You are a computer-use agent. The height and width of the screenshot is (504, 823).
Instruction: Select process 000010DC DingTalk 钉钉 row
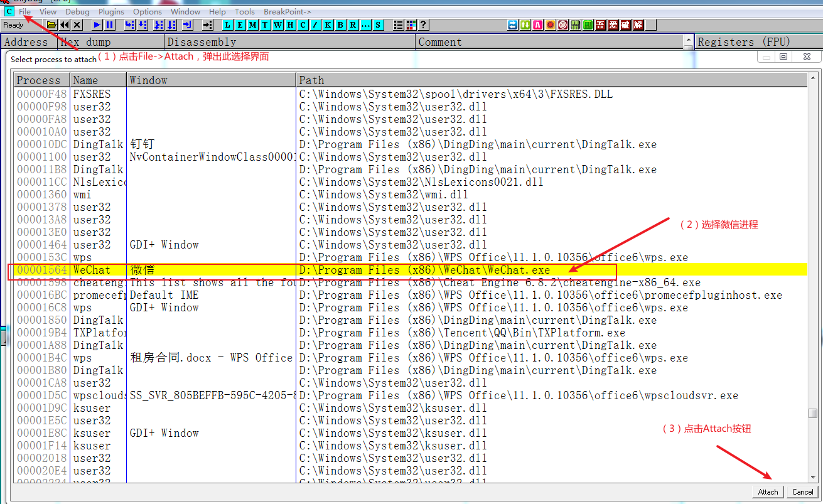(x=411, y=144)
